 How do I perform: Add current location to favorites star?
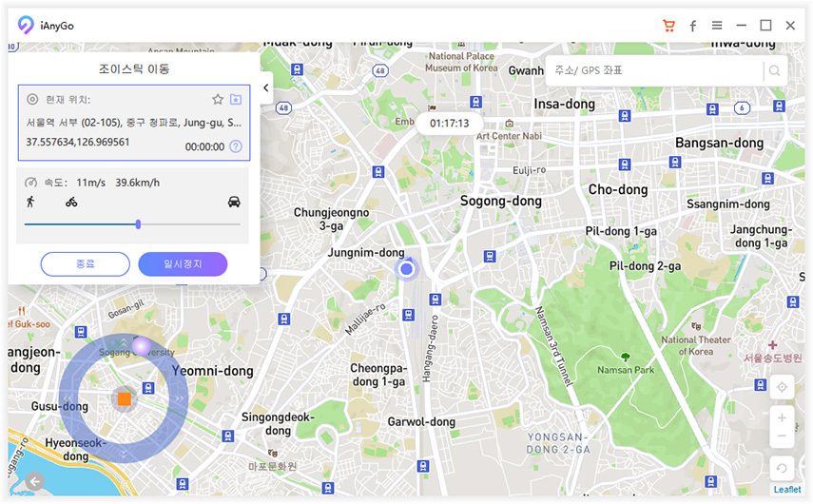pos(218,99)
